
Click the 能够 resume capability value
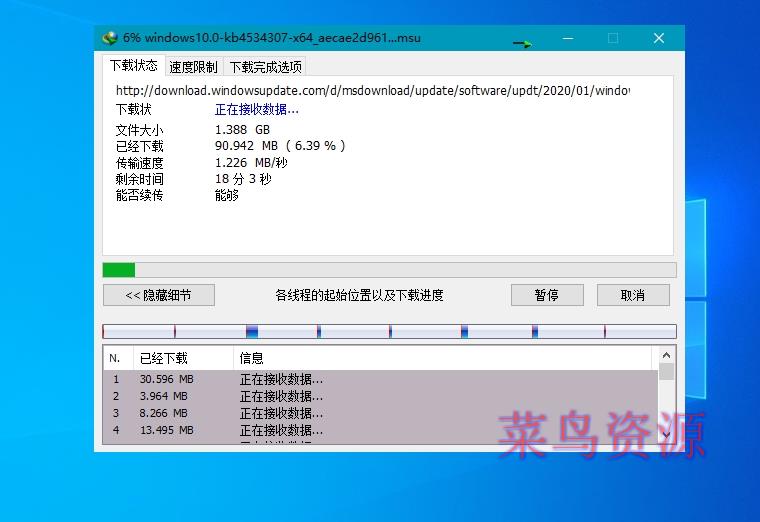tap(227, 195)
